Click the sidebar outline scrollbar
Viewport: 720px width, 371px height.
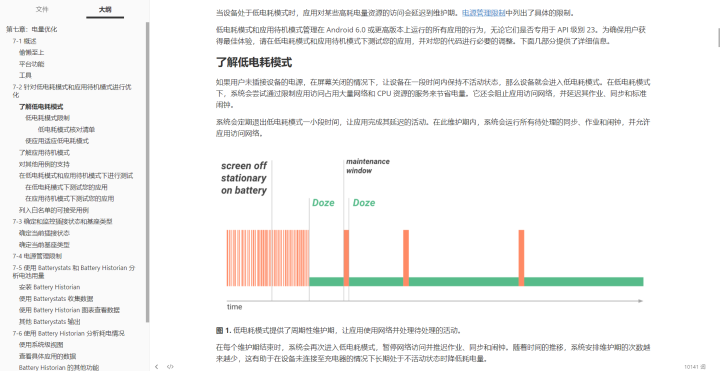click(147, 172)
